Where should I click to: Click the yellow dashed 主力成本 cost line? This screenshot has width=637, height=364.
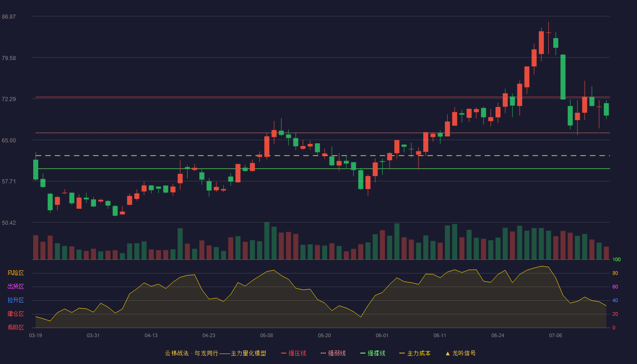click(x=323, y=156)
